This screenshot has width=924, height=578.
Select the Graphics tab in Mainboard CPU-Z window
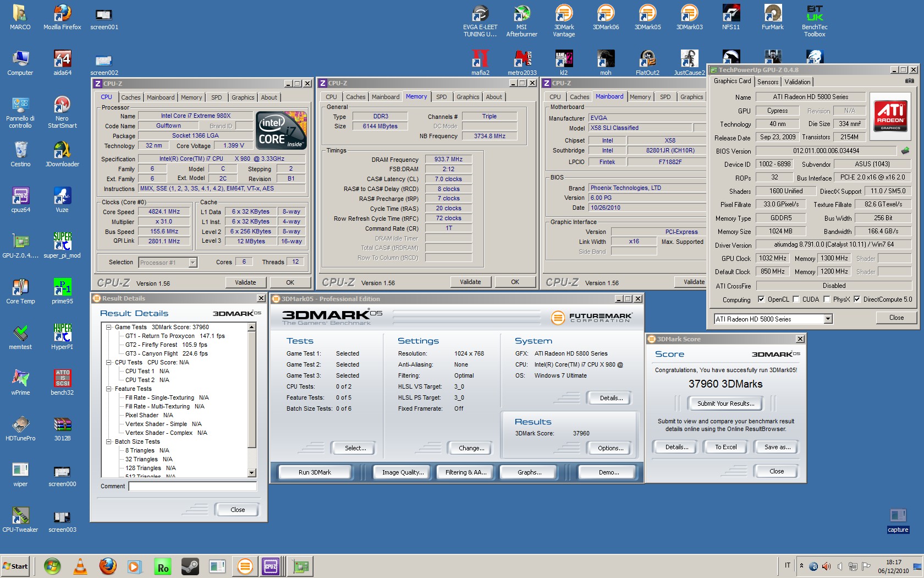[x=691, y=97]
